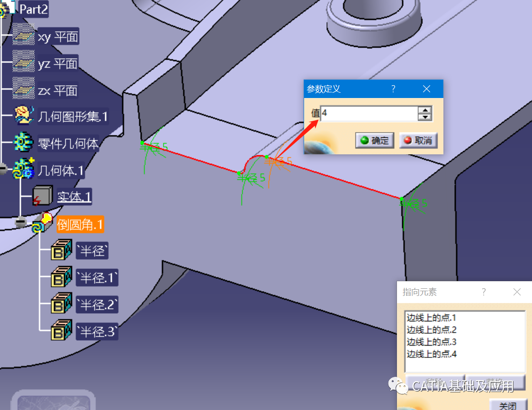Select 边线上的点.4 in the list

point(431,354)
